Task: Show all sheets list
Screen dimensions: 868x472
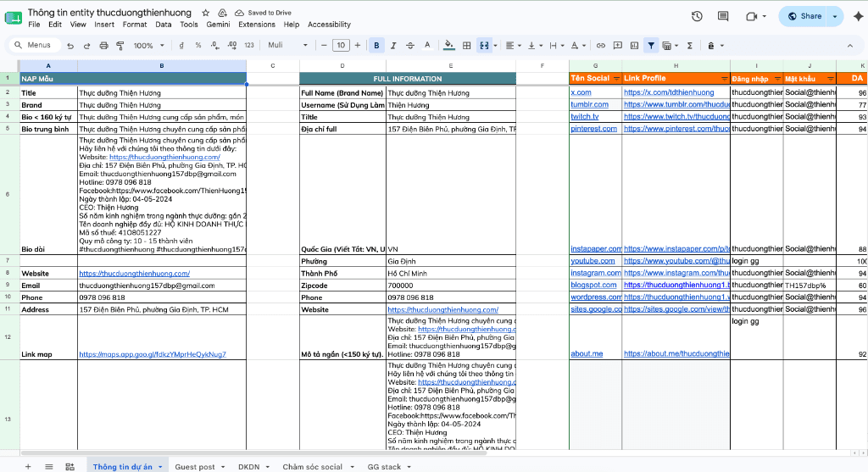Action: [x=48, y=466]
